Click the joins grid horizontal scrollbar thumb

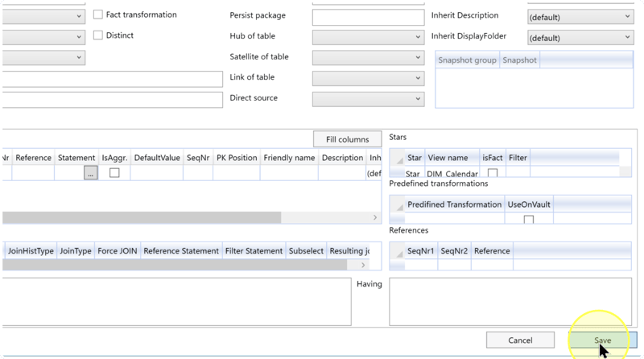click(175, 265)
